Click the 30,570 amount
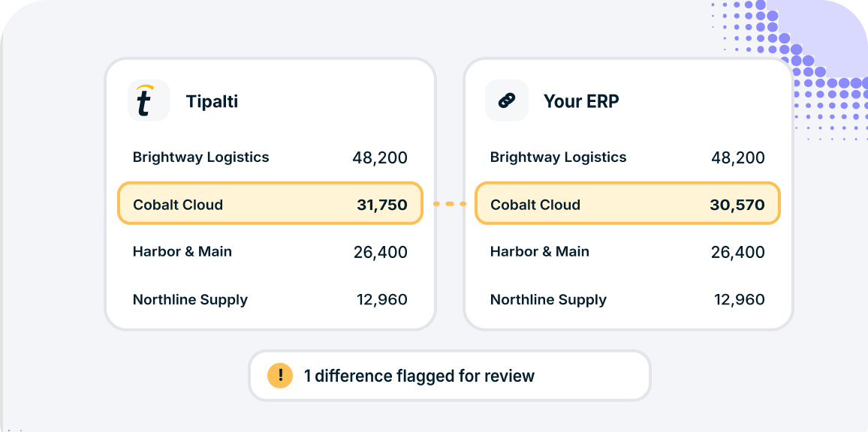 click(x=737, y=205)
